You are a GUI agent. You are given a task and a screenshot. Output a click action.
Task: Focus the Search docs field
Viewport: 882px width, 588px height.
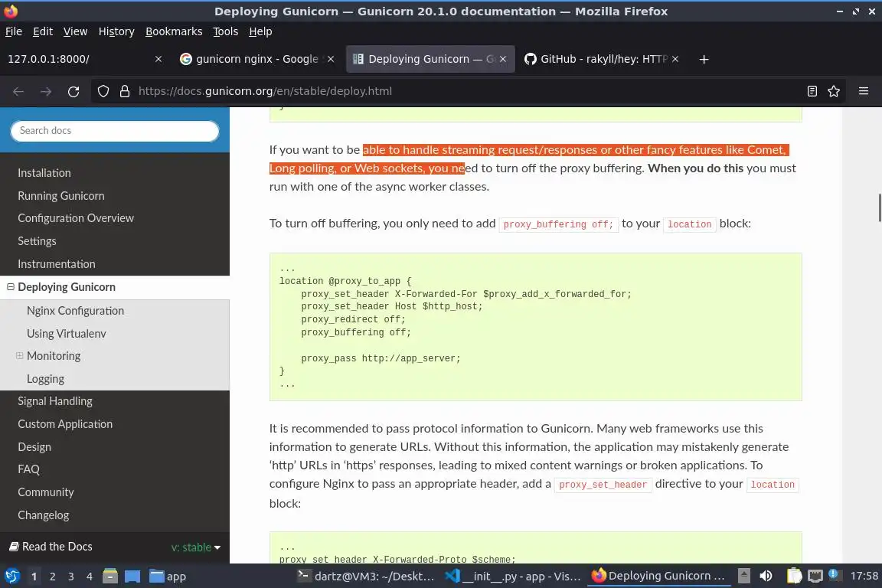pos(114,131)
